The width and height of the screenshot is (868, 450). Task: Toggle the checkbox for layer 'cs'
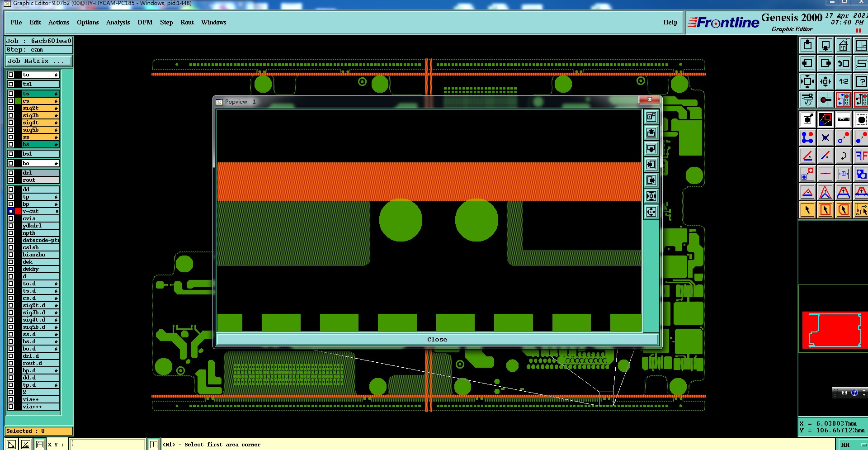pos(11,101)
